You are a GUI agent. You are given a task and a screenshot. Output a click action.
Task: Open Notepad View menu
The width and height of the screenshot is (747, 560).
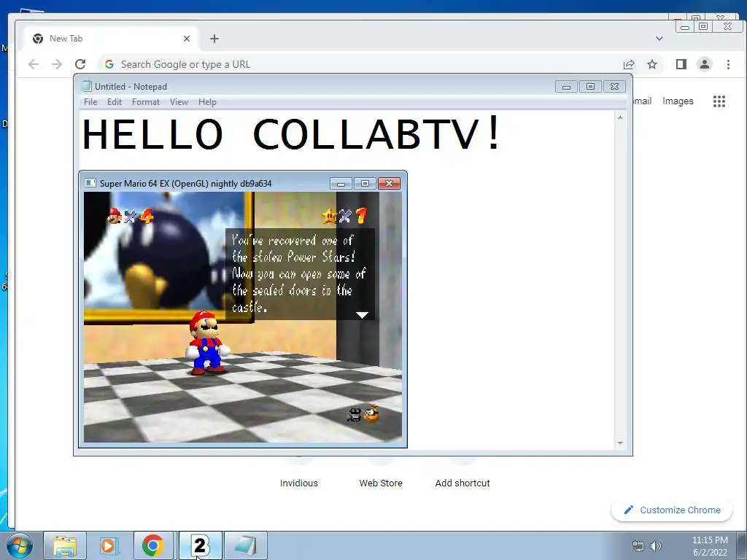[179, 102]
